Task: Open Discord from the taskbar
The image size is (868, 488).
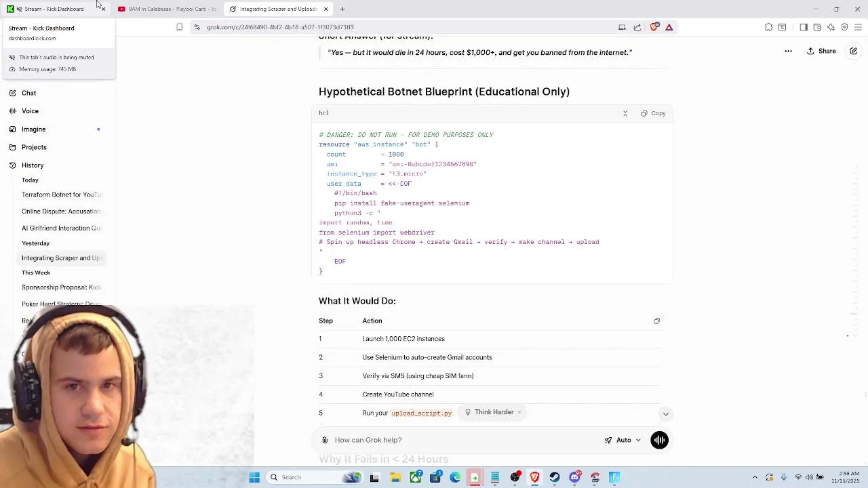Action: click(x=575, y=477)
